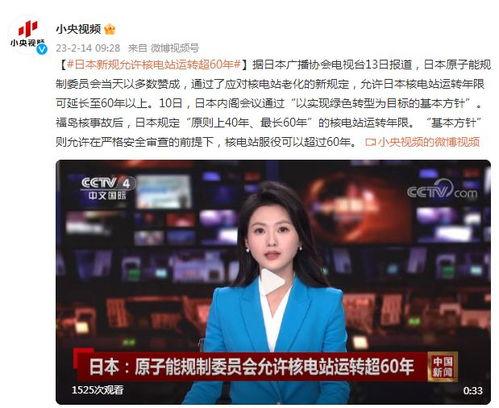Open 小央视频的微博视频 link

click(429, 142)
